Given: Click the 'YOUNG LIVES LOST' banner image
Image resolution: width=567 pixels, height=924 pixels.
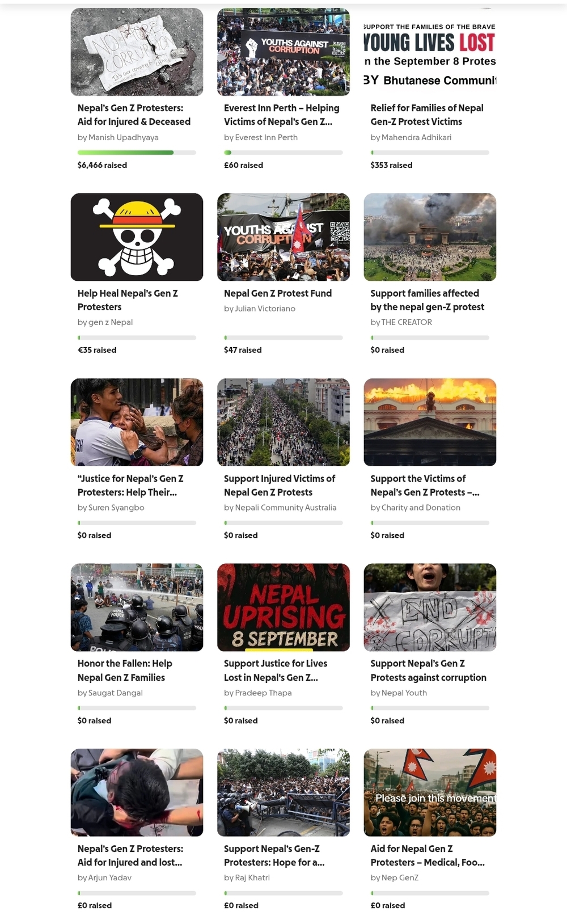Looking at the screenshot, I should (x=430, y=52).
